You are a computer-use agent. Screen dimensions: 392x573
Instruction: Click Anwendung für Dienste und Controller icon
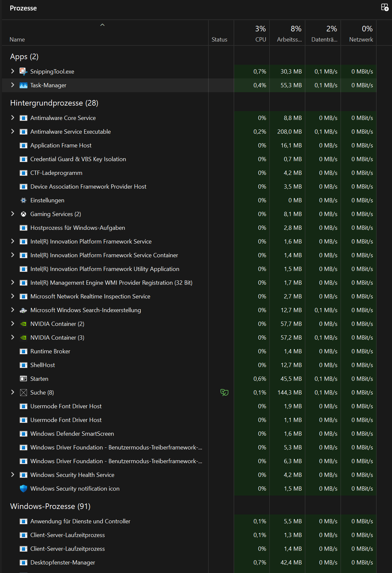[x=23, y=521]
